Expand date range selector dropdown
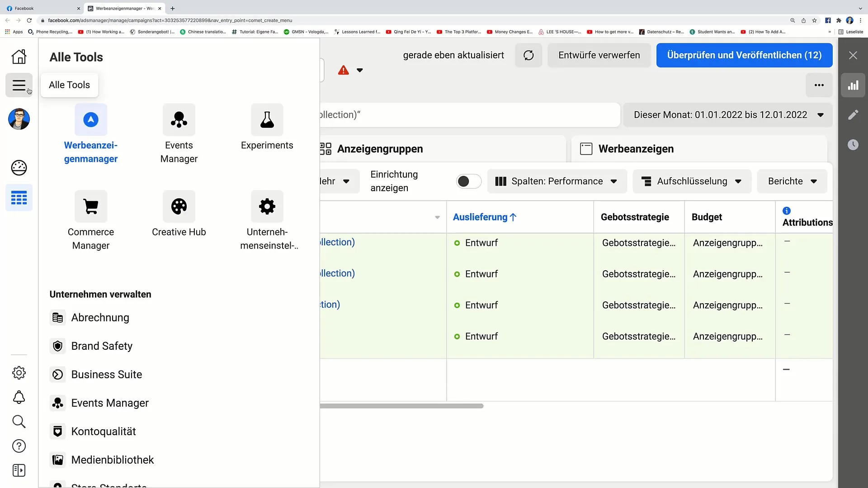The width and height of the screenshot is (868, 488). pos(822,114)
